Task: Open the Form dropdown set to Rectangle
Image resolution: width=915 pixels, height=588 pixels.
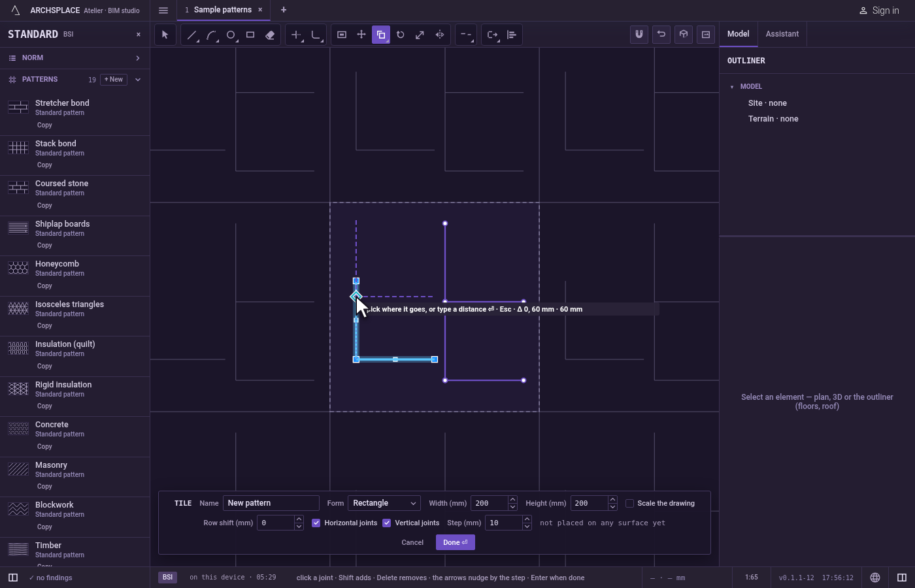Action: (x=384, y=503)
